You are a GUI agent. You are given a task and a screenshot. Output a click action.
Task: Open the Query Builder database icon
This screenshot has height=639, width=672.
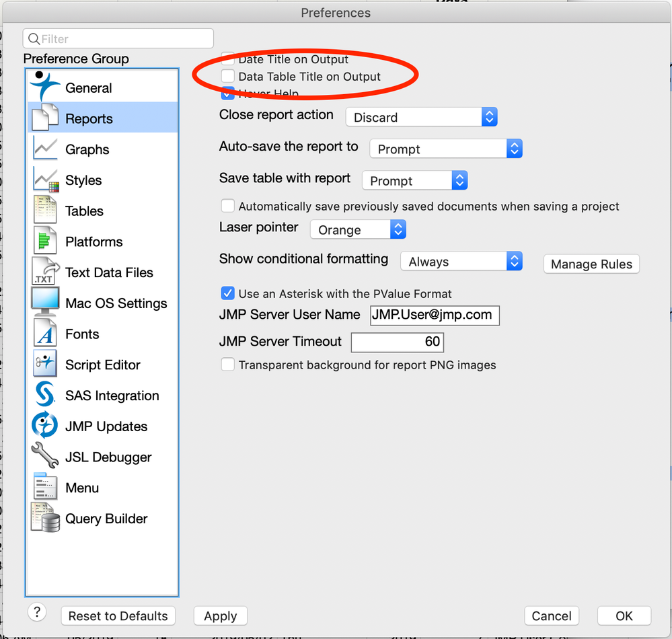tap(45, 517)
